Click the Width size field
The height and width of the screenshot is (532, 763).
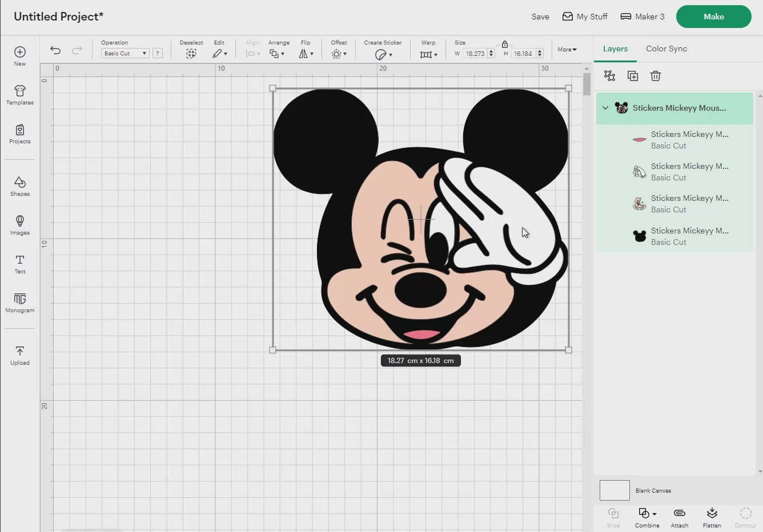click(475, 54)
